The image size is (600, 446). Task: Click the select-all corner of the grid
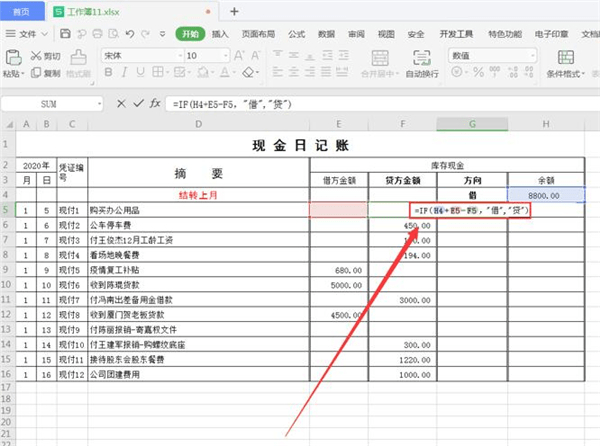pos(8,124)
